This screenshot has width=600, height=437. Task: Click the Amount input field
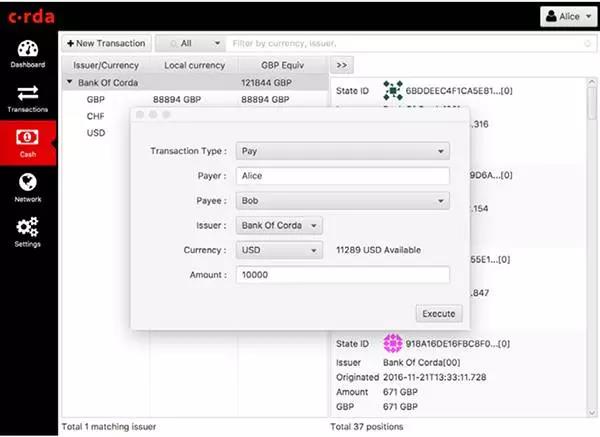pos(342,274)
